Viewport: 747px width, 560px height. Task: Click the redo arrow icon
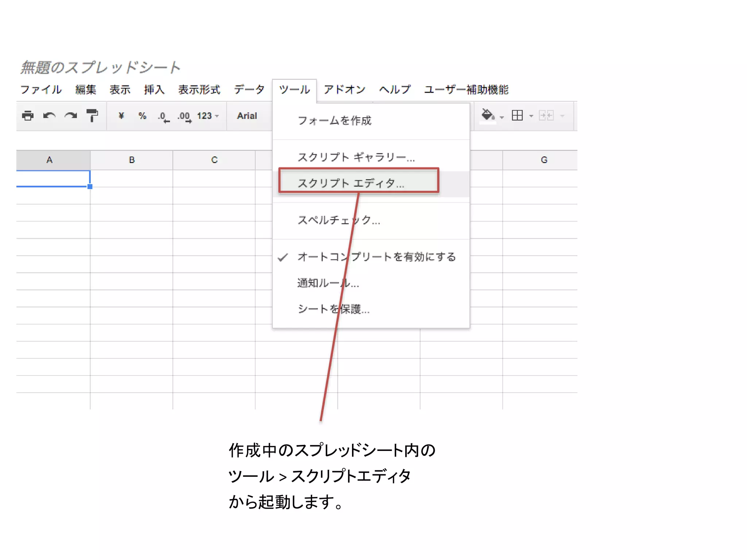pyautogui.click(x=71, y=116)
